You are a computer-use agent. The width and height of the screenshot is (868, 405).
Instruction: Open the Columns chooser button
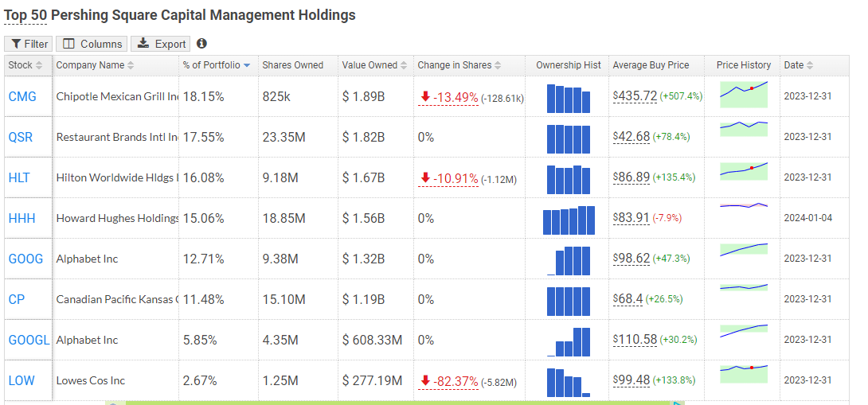click(92, 44)
